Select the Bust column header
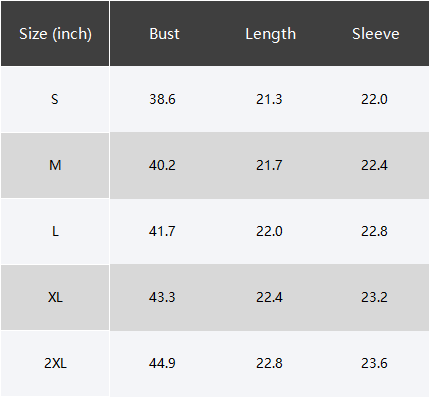 [164, 34]
